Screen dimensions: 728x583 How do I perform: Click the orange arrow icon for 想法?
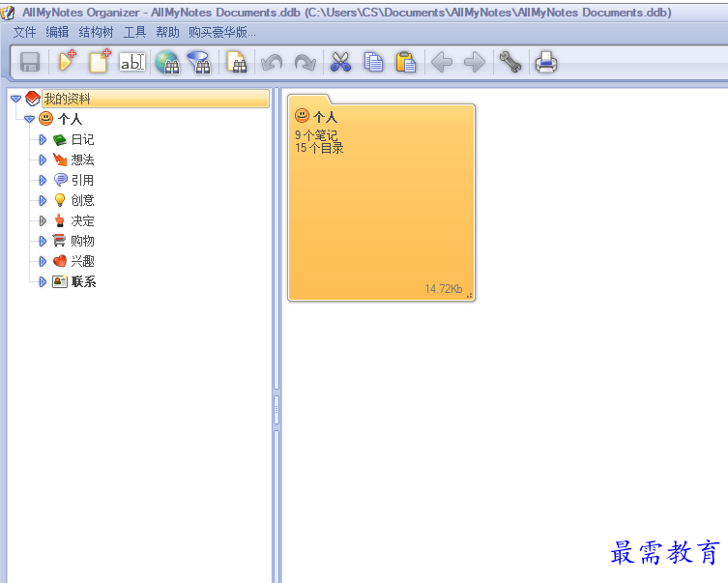tap(59, 160)
